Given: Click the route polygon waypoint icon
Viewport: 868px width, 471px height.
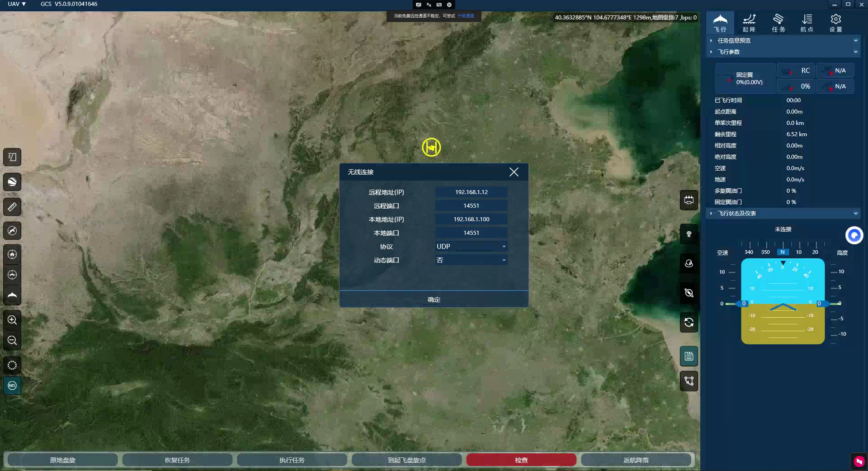Looking at the screenshot, I should coord(689,381).
